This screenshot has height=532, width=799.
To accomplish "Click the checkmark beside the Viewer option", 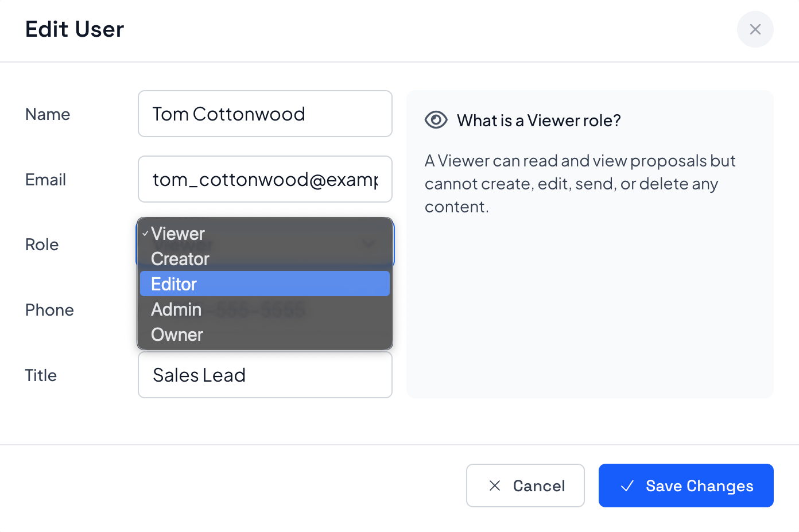I will [x=145, y=234].
